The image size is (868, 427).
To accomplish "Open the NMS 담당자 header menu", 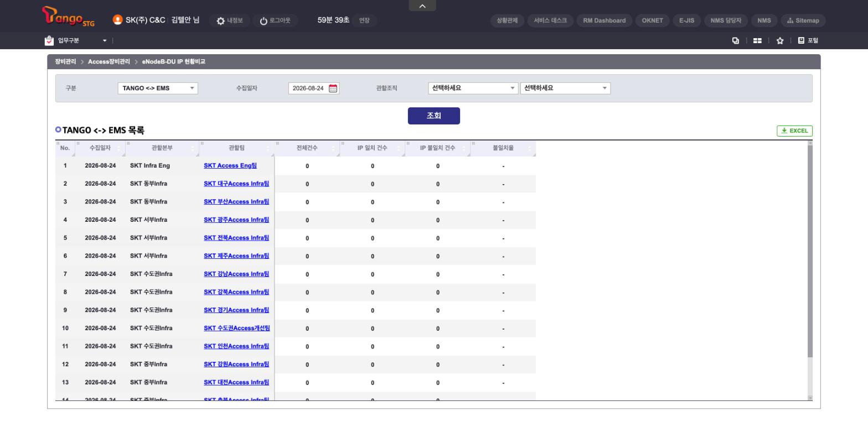I will [x=726, y=20].
